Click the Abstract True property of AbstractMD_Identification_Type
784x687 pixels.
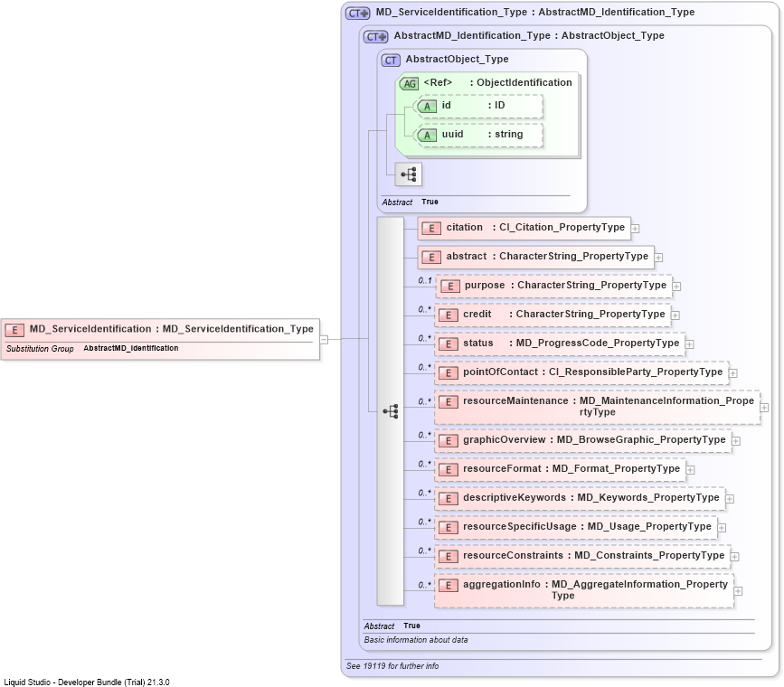pos(392,626)
